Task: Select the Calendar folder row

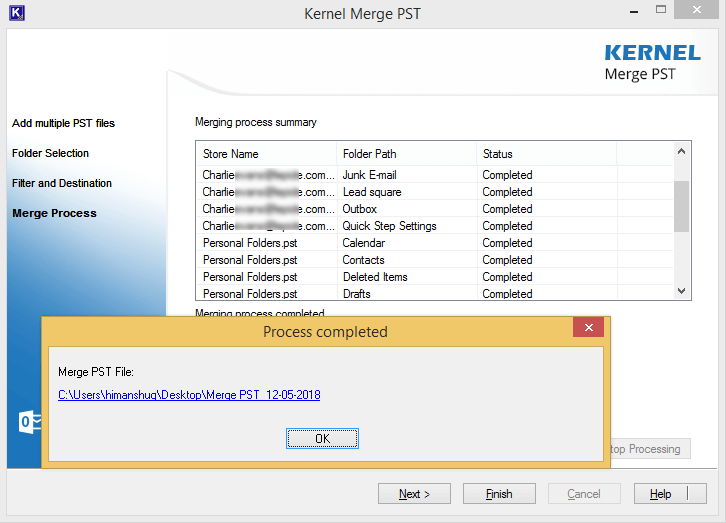Action: point(435,243)
